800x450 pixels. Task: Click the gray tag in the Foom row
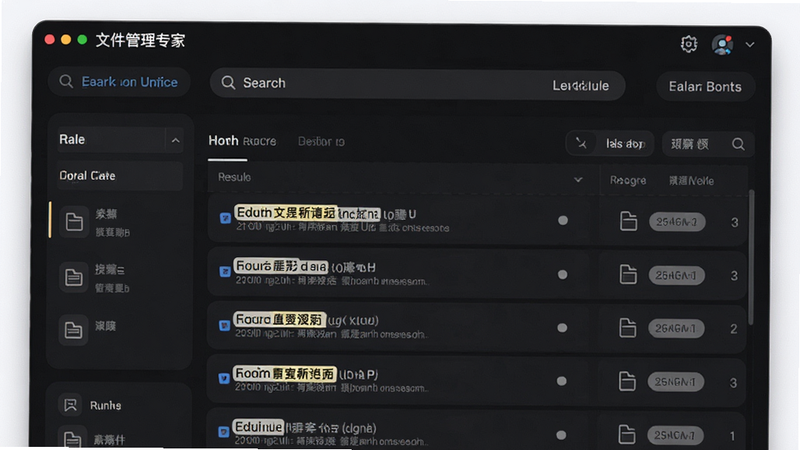(x=676, y=382)
